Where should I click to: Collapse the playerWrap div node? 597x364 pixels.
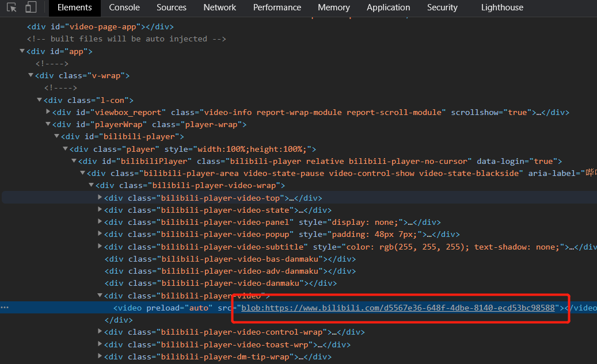(x=48, y=124)
